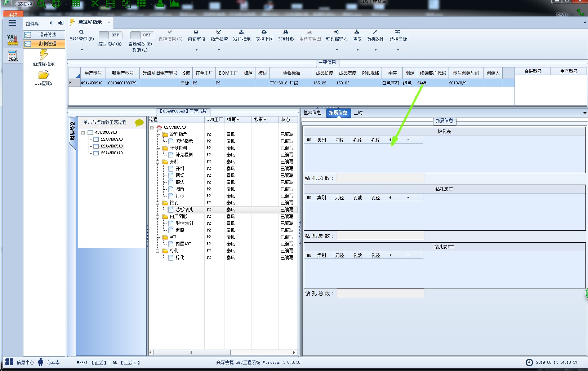The width and height of the screenshot is (588, 371).
Task: Click the yellow speech bubble icon
Action: point(139,123)
